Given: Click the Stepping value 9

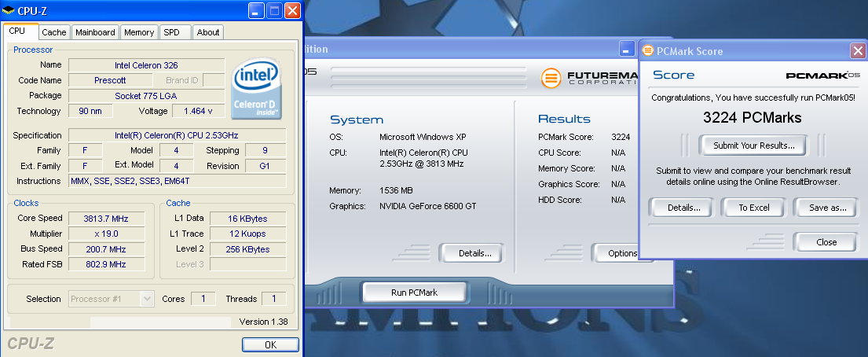Looking at the screenshot, I should click(266, 150).
